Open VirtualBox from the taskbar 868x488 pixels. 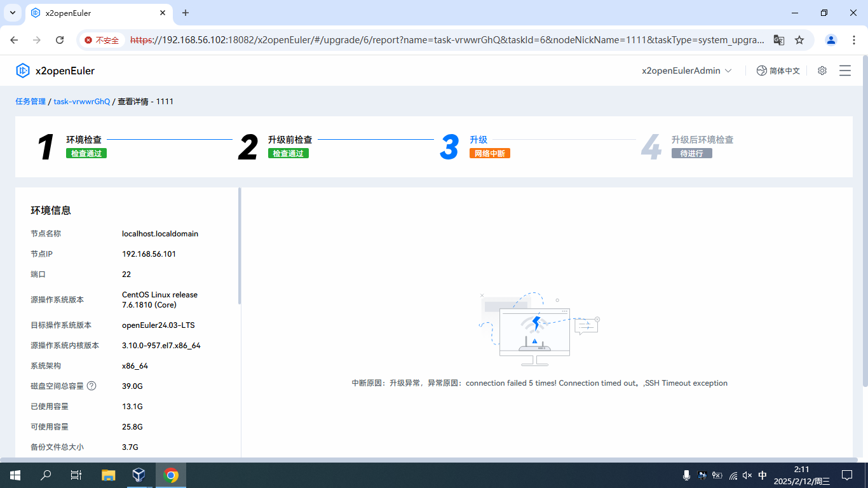tap(139, 475)
